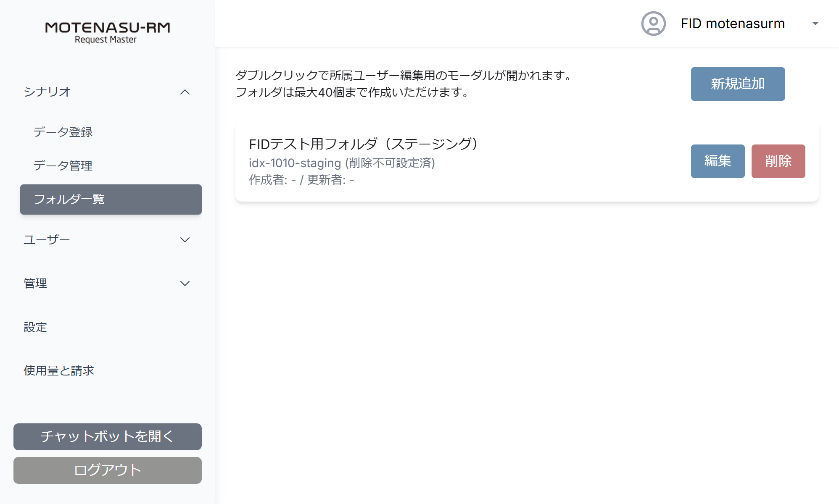The width and height of the screenshot is (839, 504).
Task: Collapse the シナリオ section chevron
Action: pyautogui.click(x=185, y=92)
